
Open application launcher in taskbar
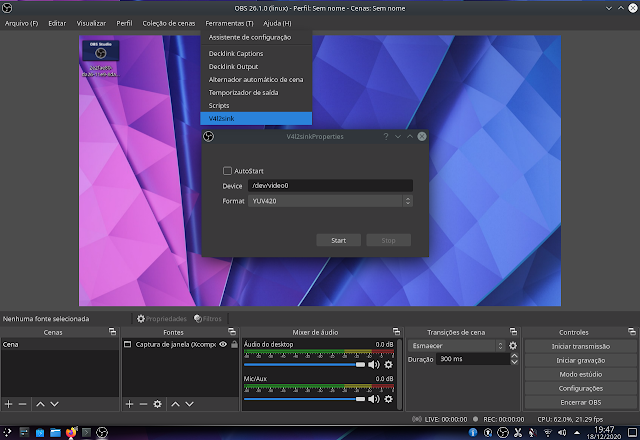coord(7,432)
